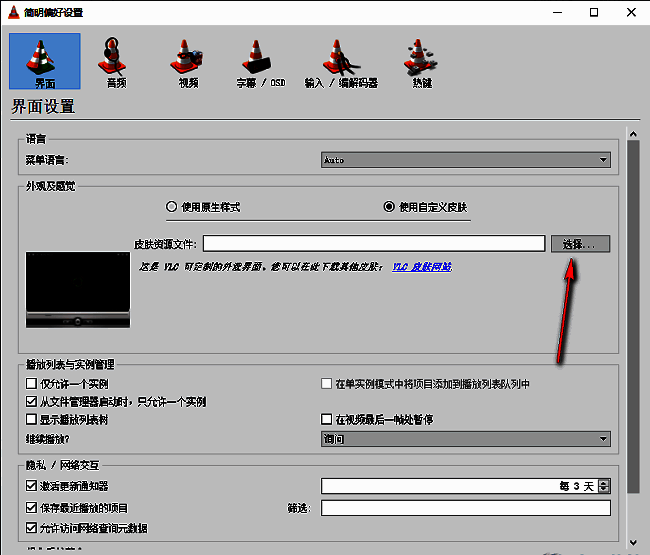Click the 界面设置 heading text
The width and height of the screenshot is (650, 555).
pos(43,107)
